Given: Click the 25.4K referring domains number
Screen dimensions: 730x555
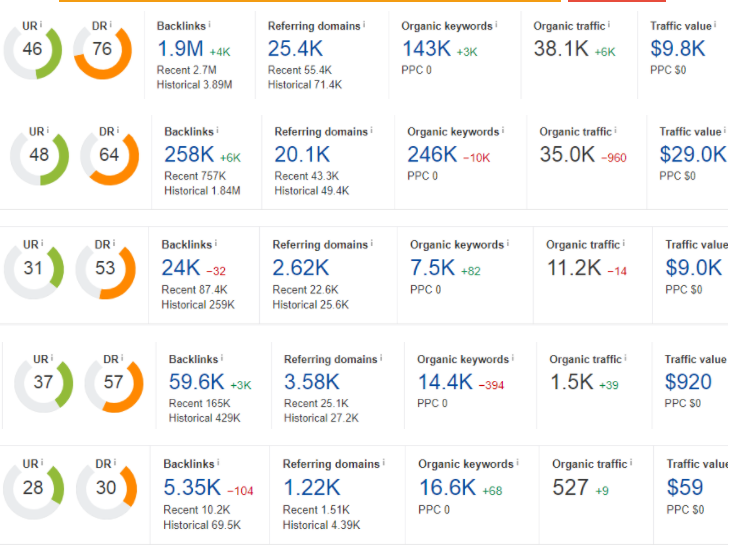Looking at the screenshot, I should (297, 48).
